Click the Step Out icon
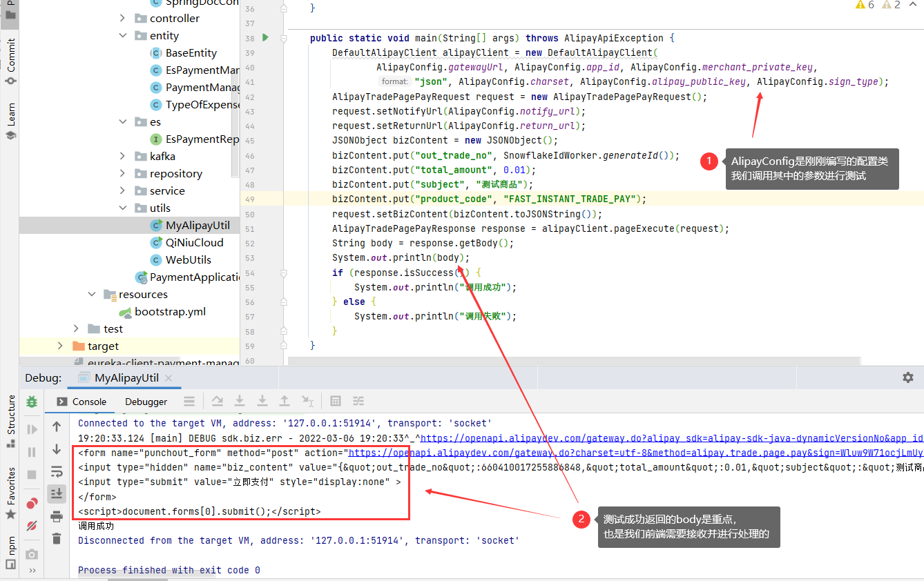The width and height of the screenshot is (924, 581). [285, 401]
